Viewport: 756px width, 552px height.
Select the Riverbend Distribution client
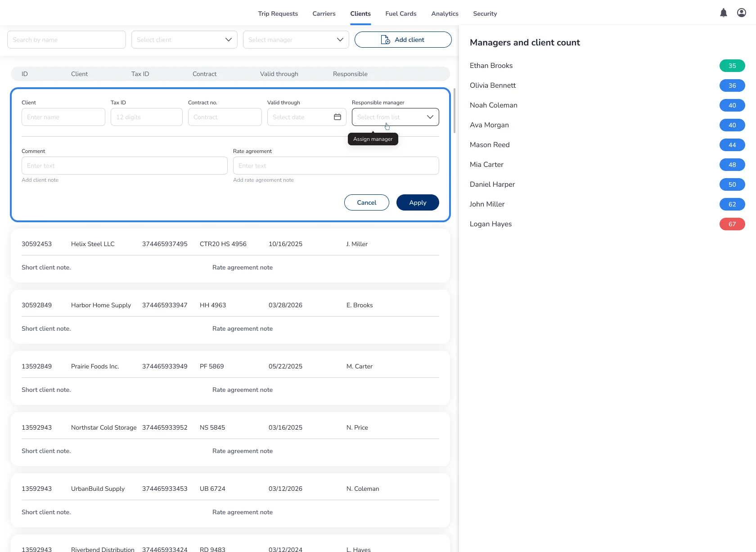[x=103, y=549]
